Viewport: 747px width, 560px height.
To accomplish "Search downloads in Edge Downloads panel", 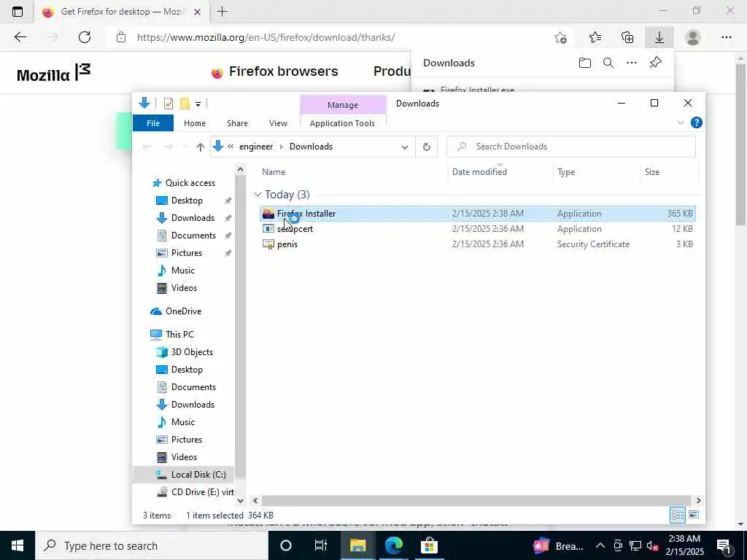I will (x=608, y=63).
